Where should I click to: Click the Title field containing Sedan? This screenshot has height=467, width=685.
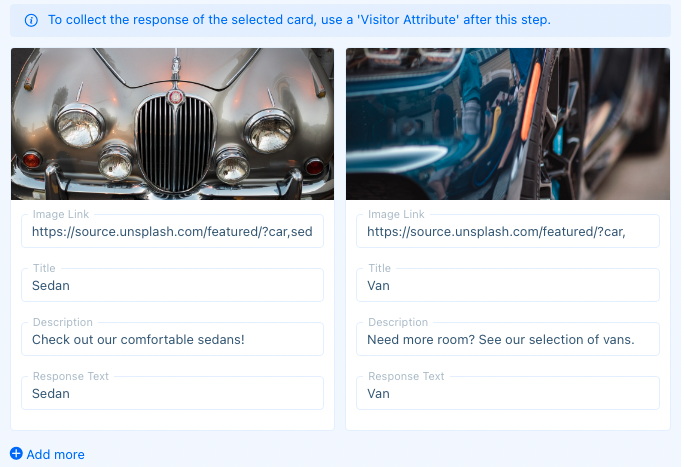point(173,285)
